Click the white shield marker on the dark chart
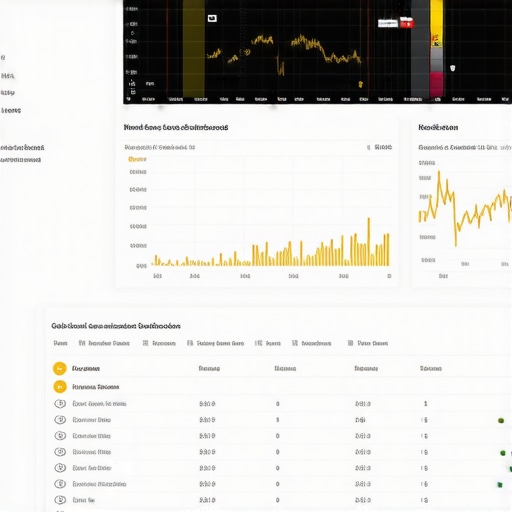This screenshot has height=512, width=512. [x=452, y=68]
